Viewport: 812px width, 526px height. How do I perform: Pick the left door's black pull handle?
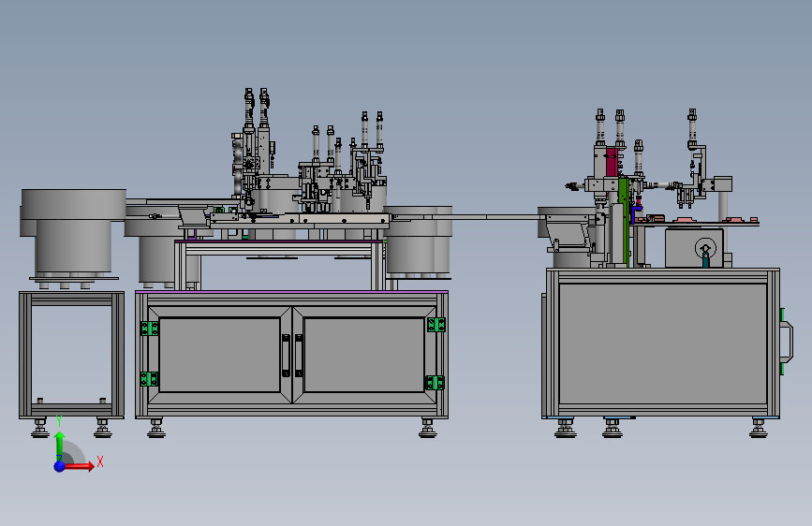[x=286, y=355]
